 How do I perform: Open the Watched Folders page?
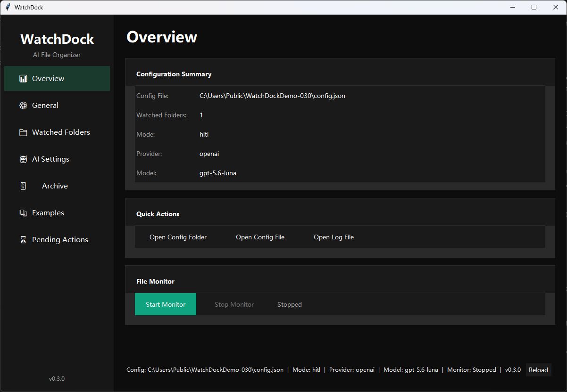tap(57, 132)
